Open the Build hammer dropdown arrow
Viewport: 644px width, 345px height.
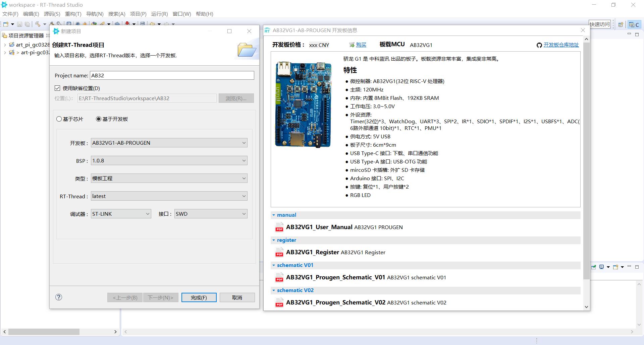[45, 24]
